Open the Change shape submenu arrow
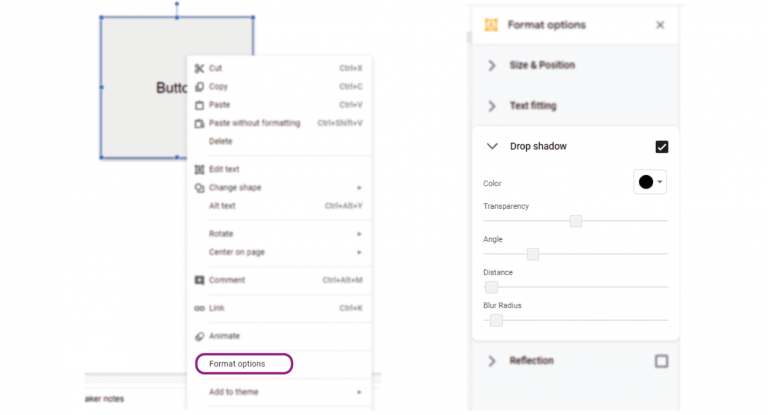768x415 pixels. pyautogui.click(x=359, y=188)
